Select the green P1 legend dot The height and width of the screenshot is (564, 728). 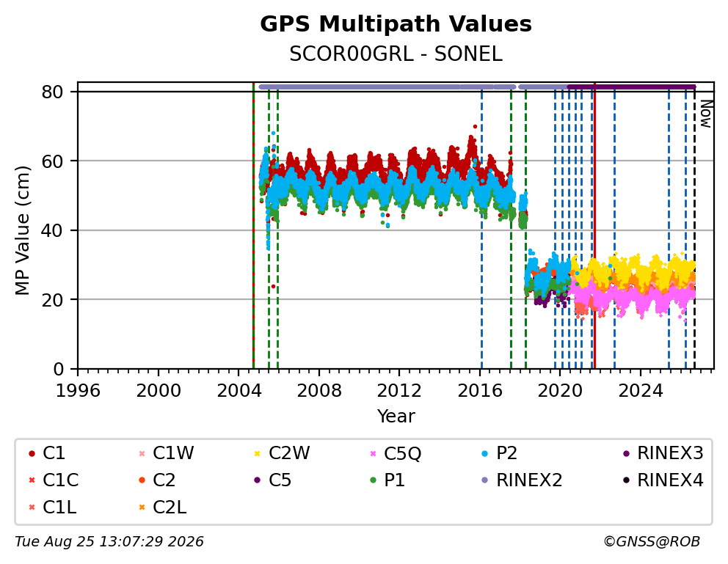373,480
